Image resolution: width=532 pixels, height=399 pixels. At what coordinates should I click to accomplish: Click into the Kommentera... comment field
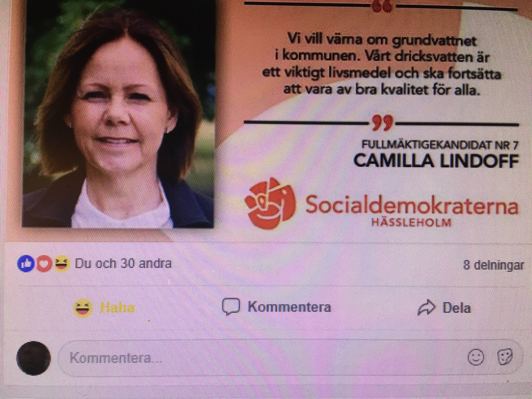point(290,358)
